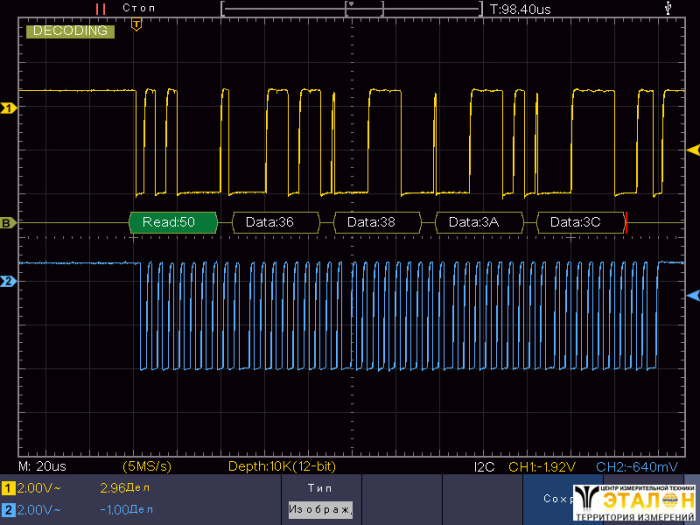Click the bus B decode marker

[x=9, y=223]
